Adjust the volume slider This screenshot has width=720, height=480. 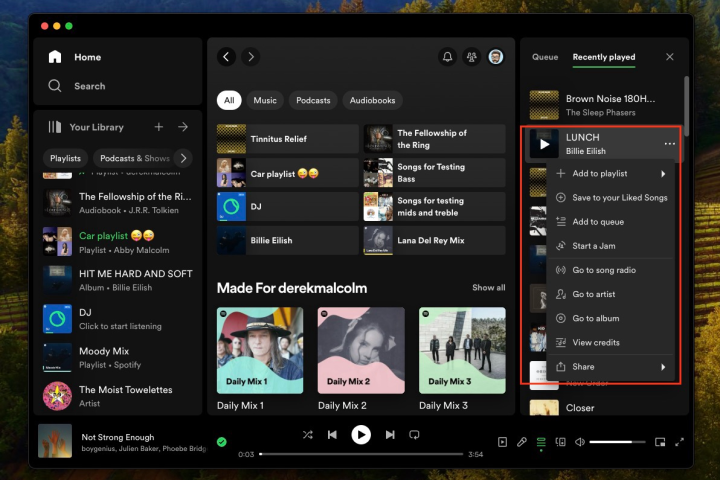[617, 442]
